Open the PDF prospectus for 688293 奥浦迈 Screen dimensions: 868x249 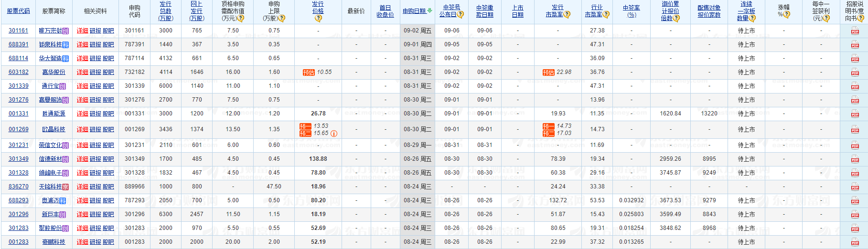(x=855, y=201)
